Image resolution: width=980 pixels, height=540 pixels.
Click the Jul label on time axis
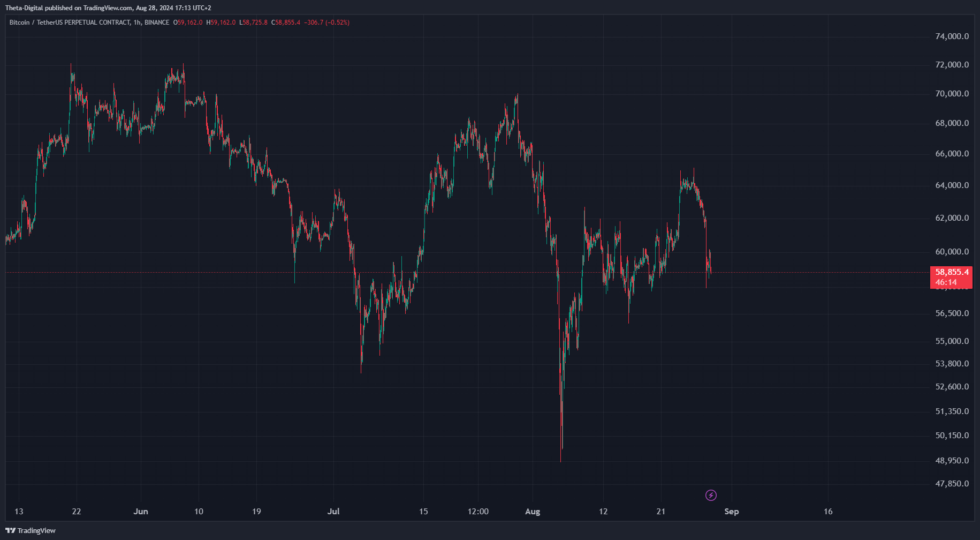click(x=333, y=512)
